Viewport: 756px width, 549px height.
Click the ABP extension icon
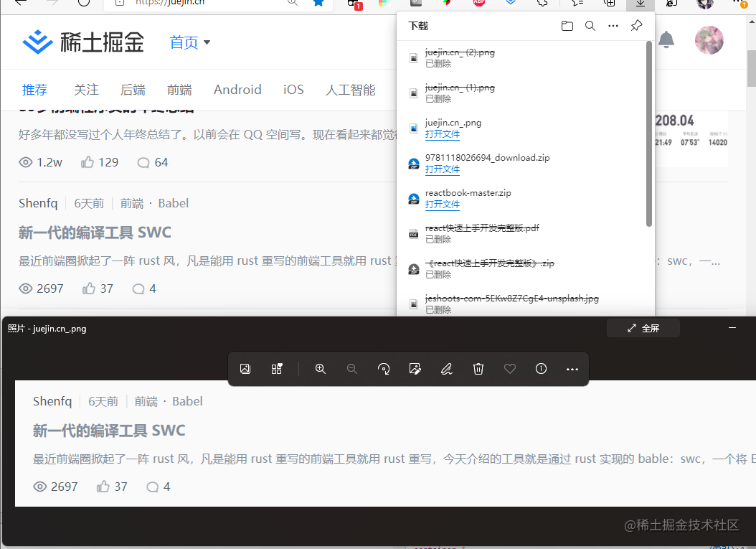[x=478, y=2]
